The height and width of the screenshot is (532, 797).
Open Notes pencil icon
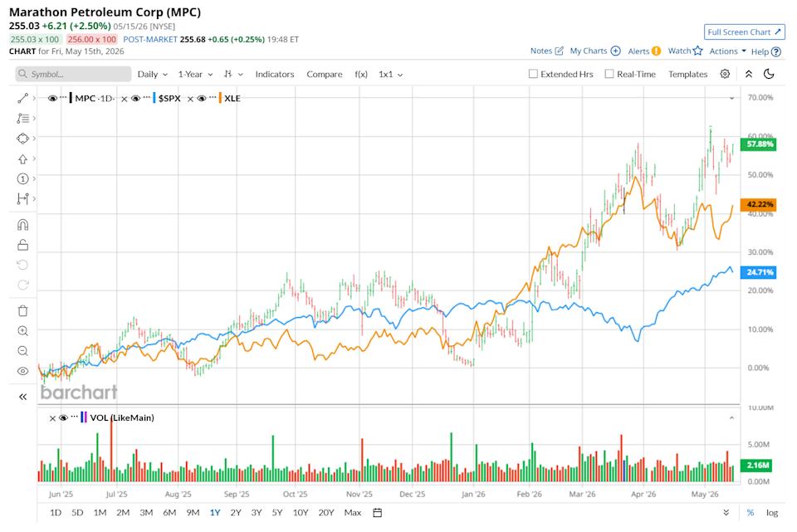click(x=559, y=51)
